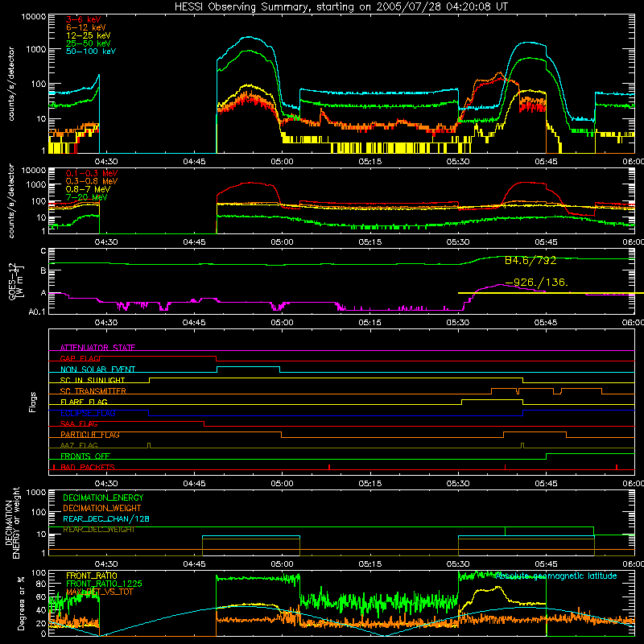The height and width of the screenshot is (644, 644).
Task: Click the 0.3-0.8 MeV legend label
Action: click(x=92, y=181)
